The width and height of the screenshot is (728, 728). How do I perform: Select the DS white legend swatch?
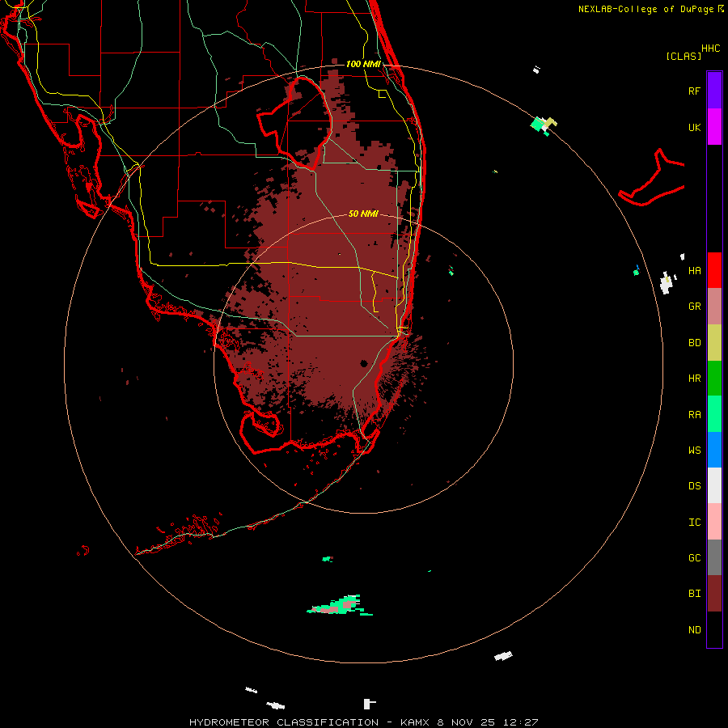click(714, 485)
